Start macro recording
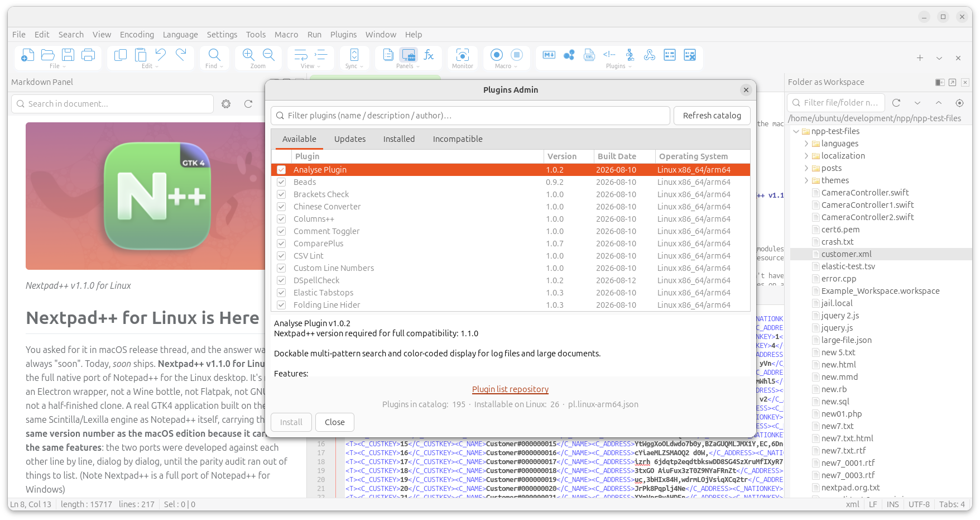 coord(497,55)
